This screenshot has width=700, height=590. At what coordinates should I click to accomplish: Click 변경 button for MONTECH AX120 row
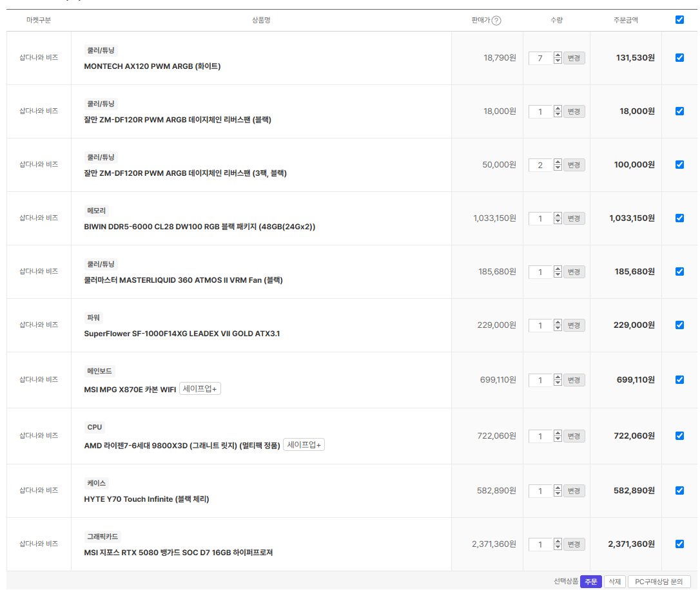[x=574, y=58]
